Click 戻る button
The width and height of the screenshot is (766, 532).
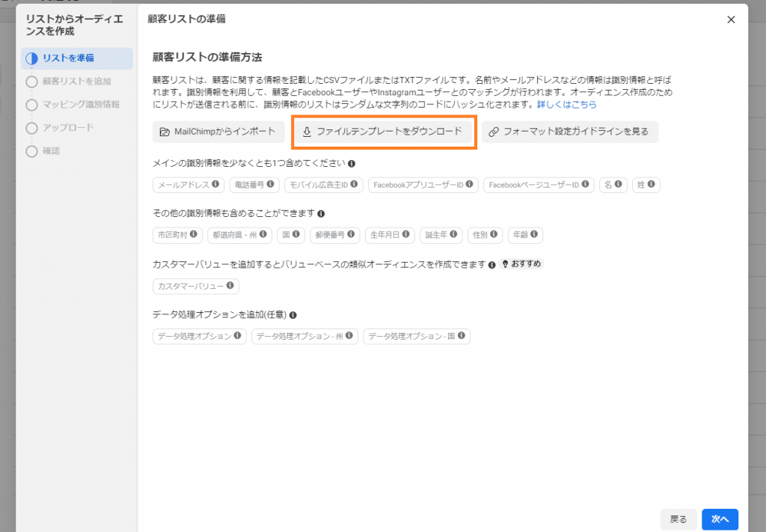tap(678, 519)
